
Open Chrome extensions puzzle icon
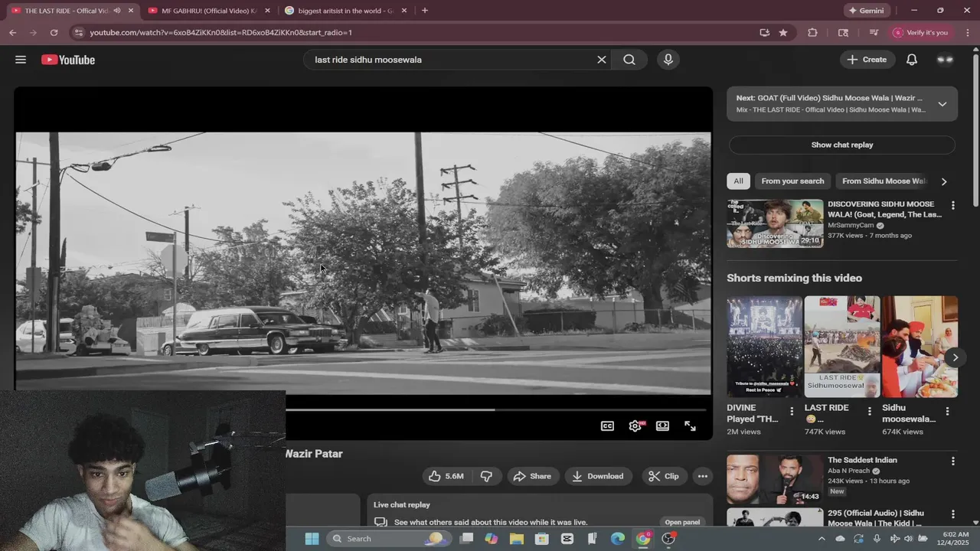[812, 33]
